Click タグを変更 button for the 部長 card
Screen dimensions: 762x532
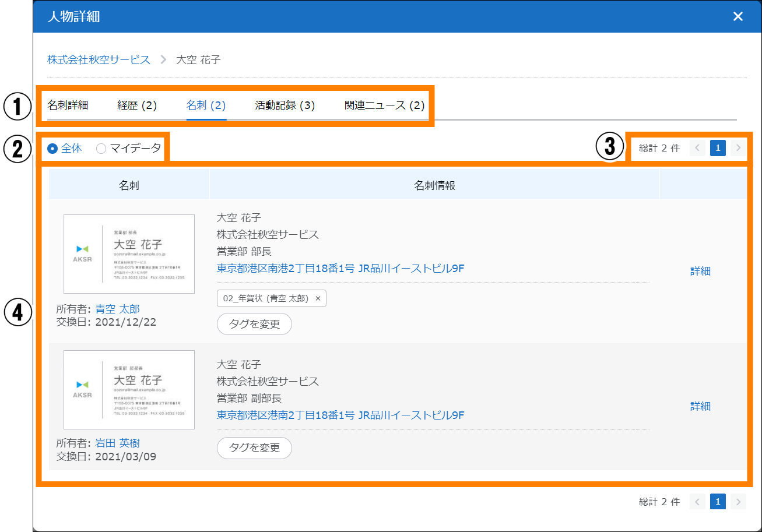[x=254, y=324]
